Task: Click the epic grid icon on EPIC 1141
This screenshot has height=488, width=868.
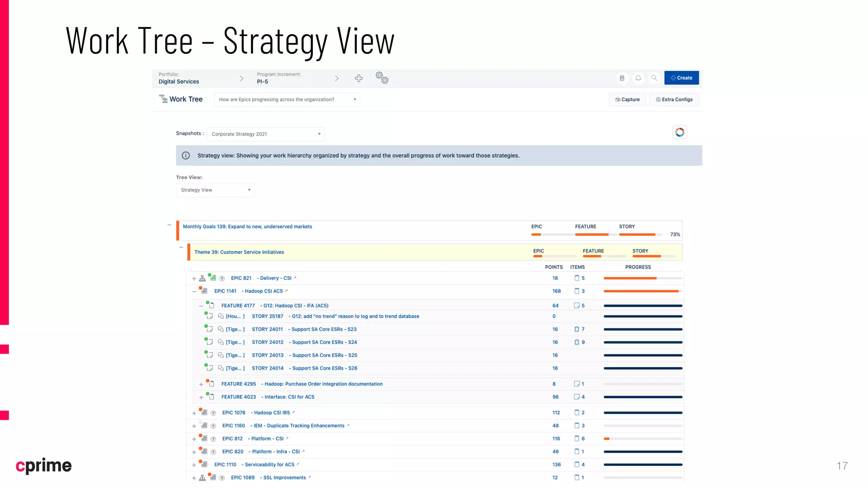Action: click(x=204, y=291)
